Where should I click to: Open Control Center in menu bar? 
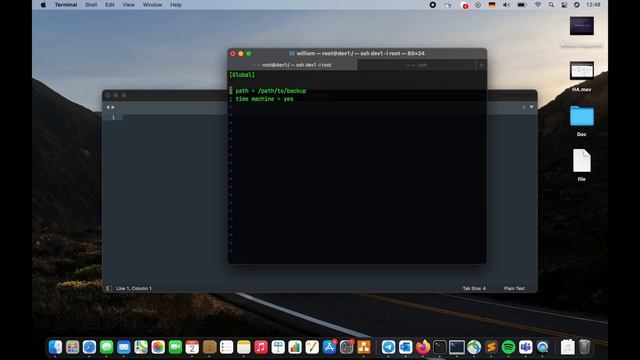coord(564,5)
